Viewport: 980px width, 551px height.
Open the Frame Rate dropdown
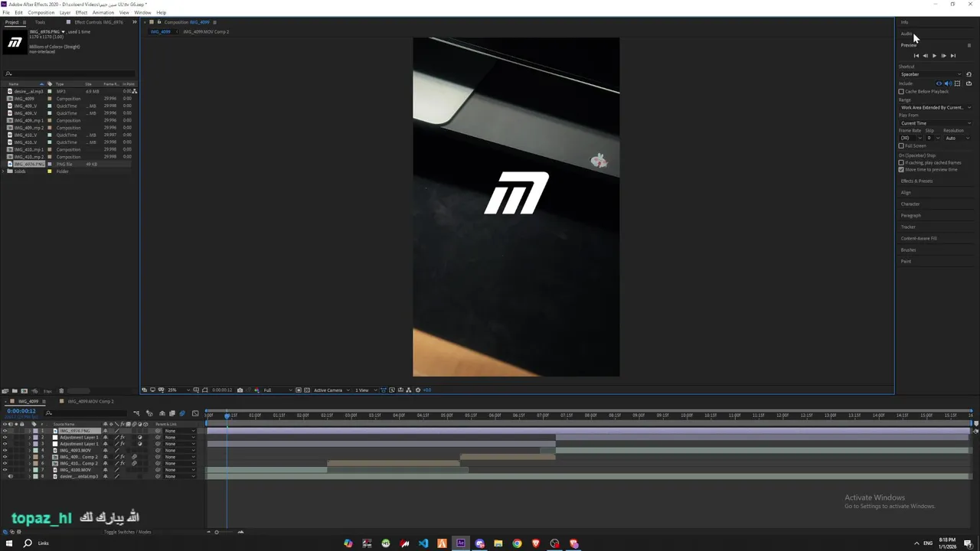tap(910, 138)
